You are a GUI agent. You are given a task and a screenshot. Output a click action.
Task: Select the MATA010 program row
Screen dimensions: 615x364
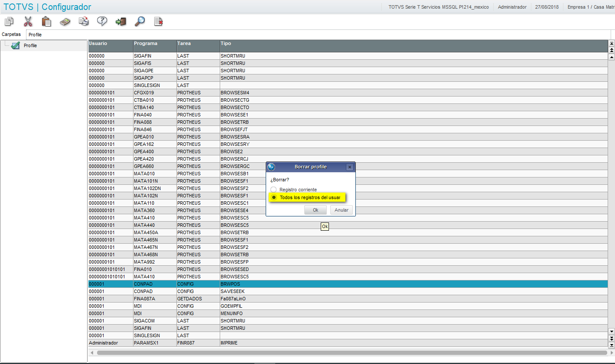point(348,174)
